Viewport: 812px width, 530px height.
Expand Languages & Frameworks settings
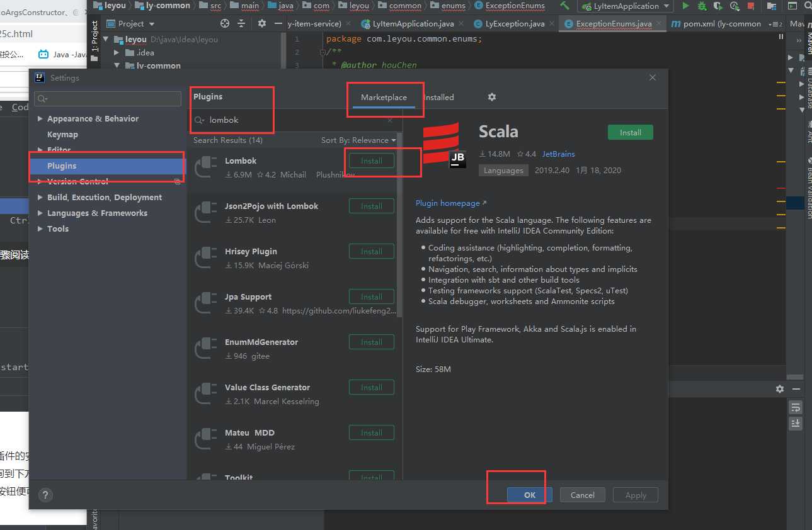(x=40, y=213)
